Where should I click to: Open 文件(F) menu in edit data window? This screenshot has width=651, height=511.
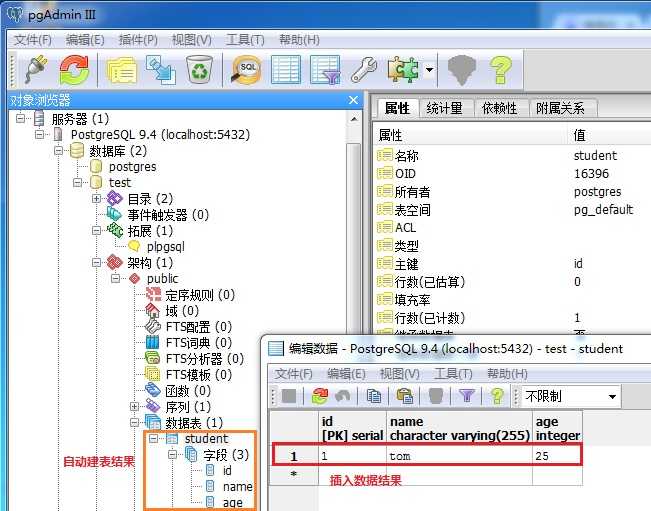[294, 374]
